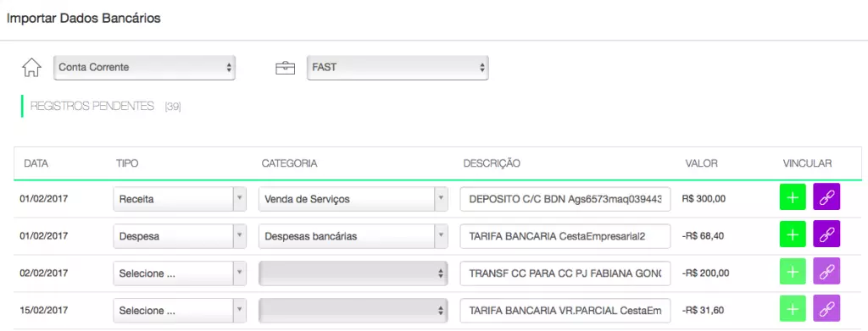Screen dimensions: 868x331
Task: Click the green plus button for -R$ 68,40 row
Action: (793, 234)
